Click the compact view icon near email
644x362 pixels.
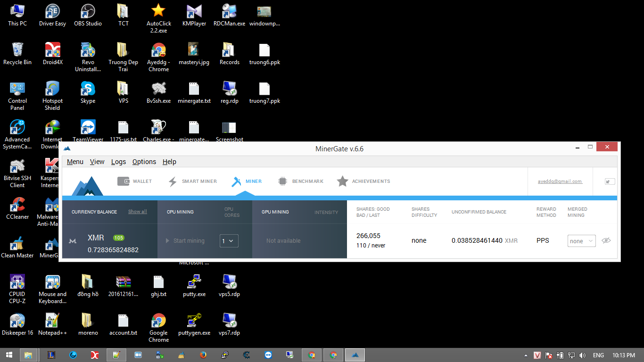click(x=610, y=181)
